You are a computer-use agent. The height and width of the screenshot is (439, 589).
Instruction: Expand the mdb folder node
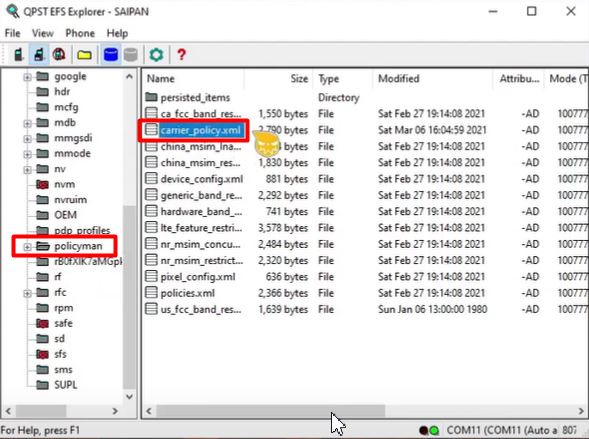click(x=27, y=123)
